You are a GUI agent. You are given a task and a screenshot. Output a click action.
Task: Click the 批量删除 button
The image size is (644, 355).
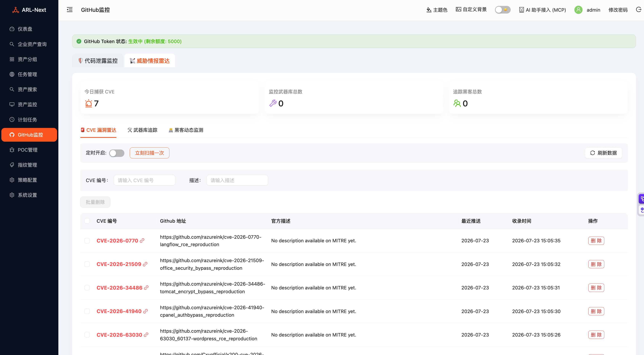click(x=95, y=202)
